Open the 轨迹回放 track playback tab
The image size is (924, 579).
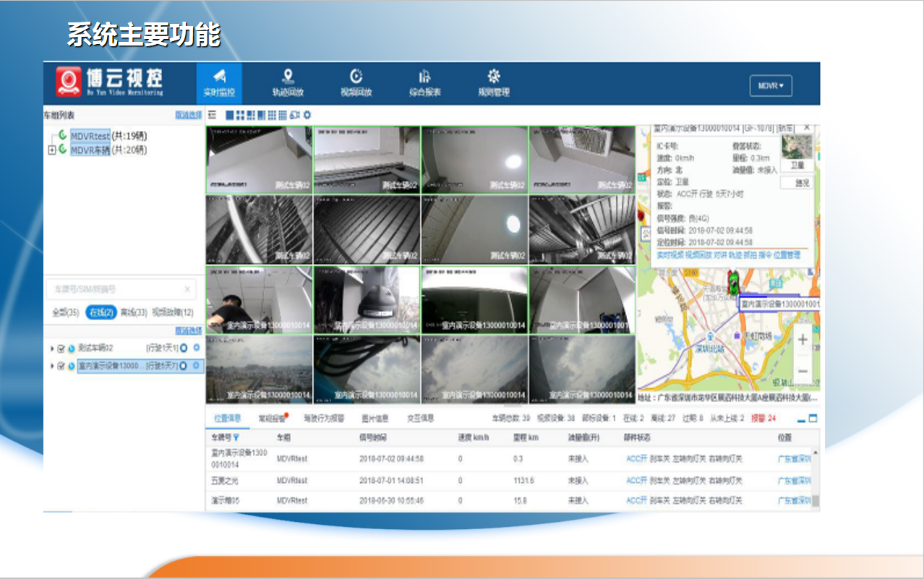pos(288,83)
